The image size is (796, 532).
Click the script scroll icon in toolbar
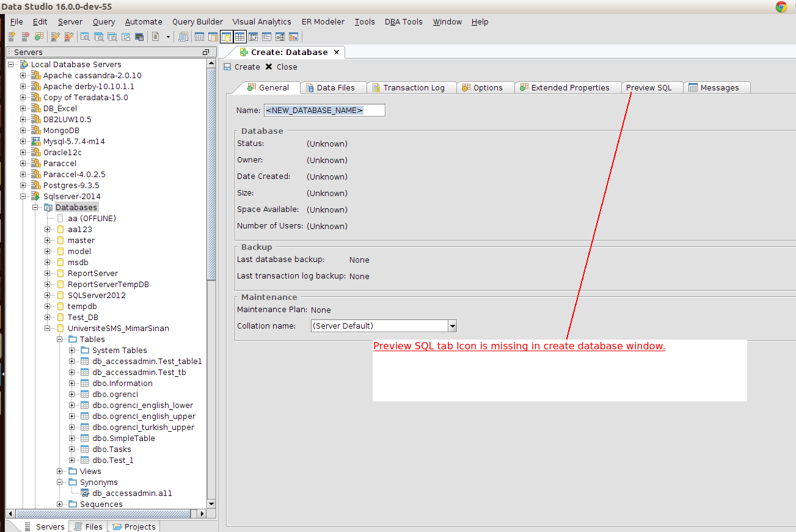click(183, 37)
